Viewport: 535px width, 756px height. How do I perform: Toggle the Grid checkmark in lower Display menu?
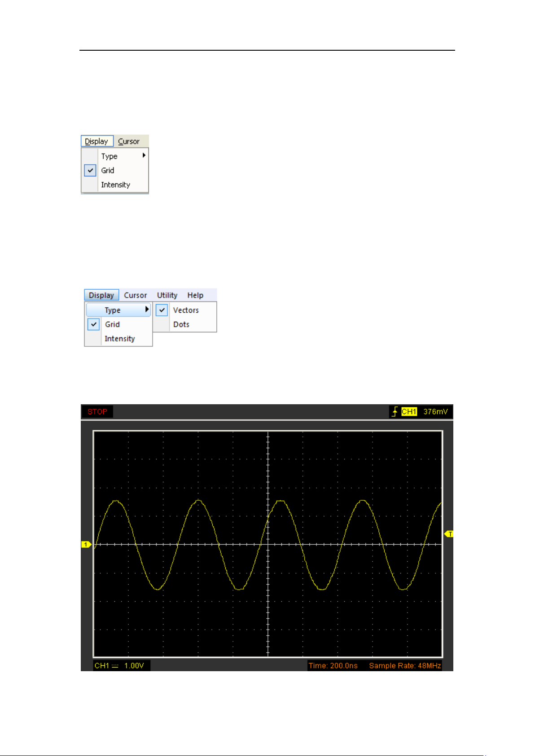coord(93,324)
